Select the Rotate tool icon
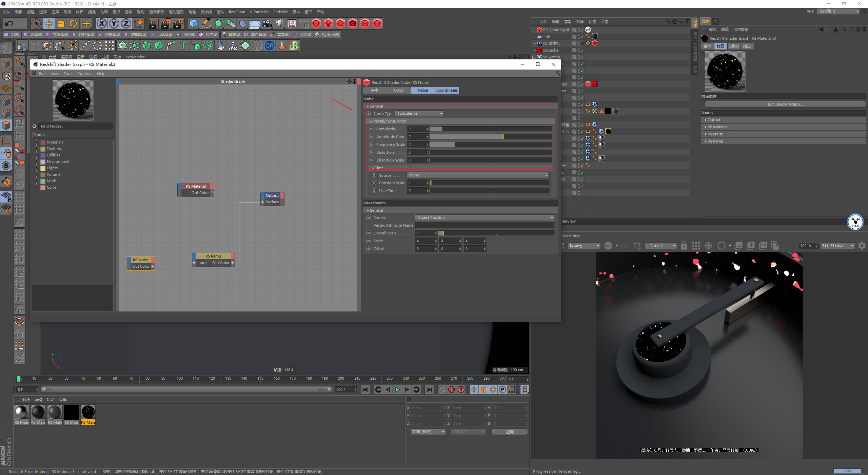This screenshot has height=475, width=868. tap(73, 23)
